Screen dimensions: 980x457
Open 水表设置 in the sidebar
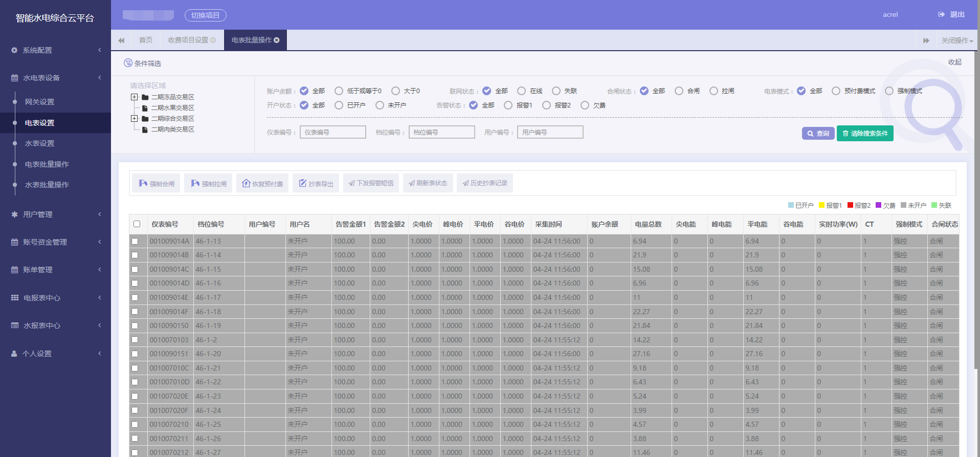click(x=39, y=143)
